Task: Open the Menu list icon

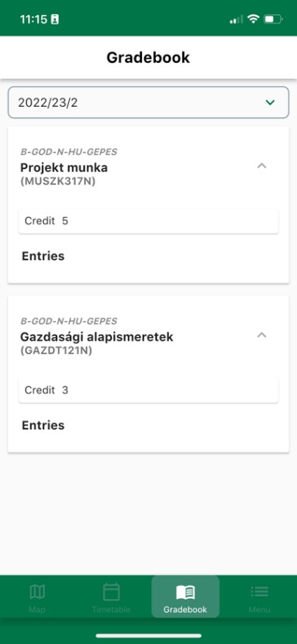Action: [x=260, y=592]
